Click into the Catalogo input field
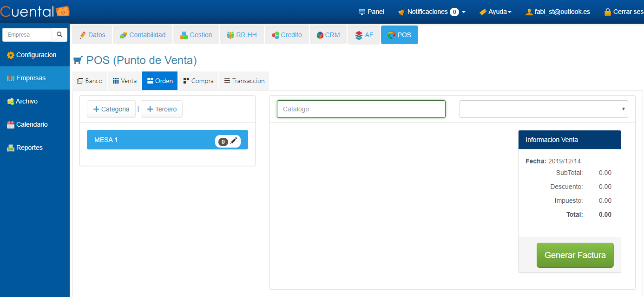This screenshot has width=644, height=297. (x=361, y=109)
